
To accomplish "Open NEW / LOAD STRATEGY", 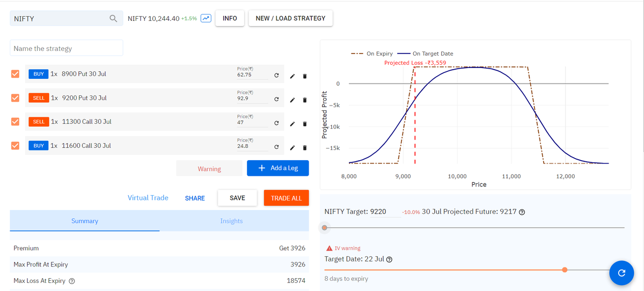I will (x=290, y=18).
